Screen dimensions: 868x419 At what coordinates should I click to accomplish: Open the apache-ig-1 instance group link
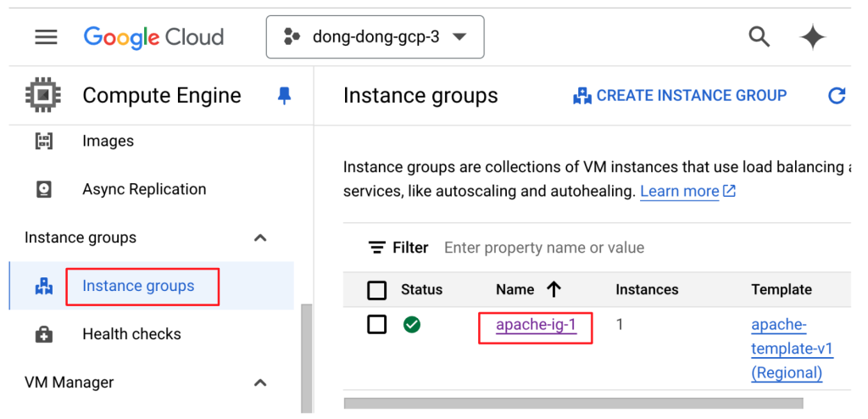click(536, 325)
